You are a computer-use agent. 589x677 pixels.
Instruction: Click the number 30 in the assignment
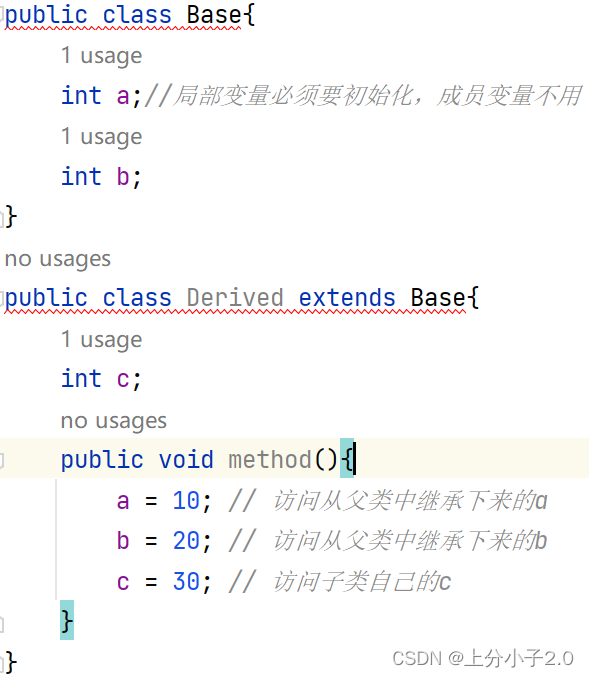click(x=186, y=582)
